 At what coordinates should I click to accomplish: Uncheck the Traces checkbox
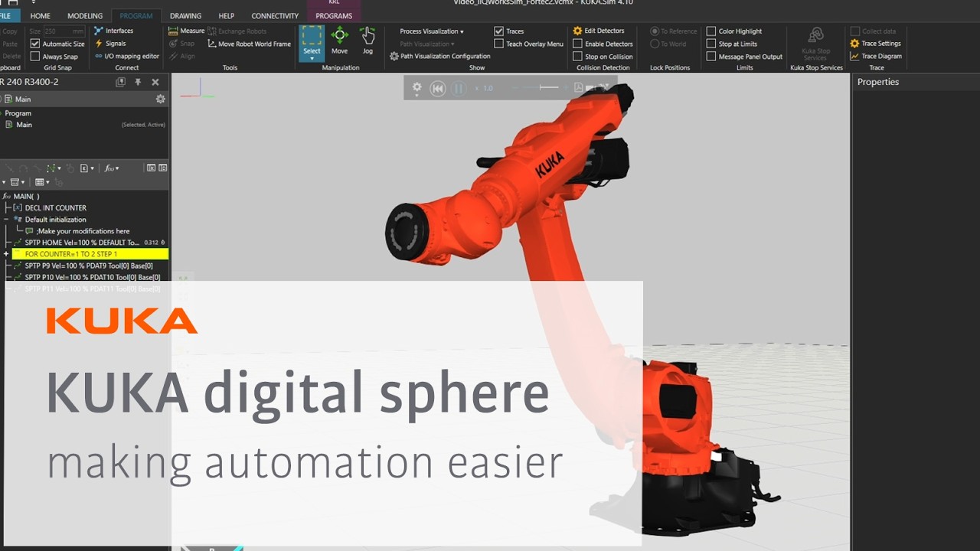click(x=498, y=31)
